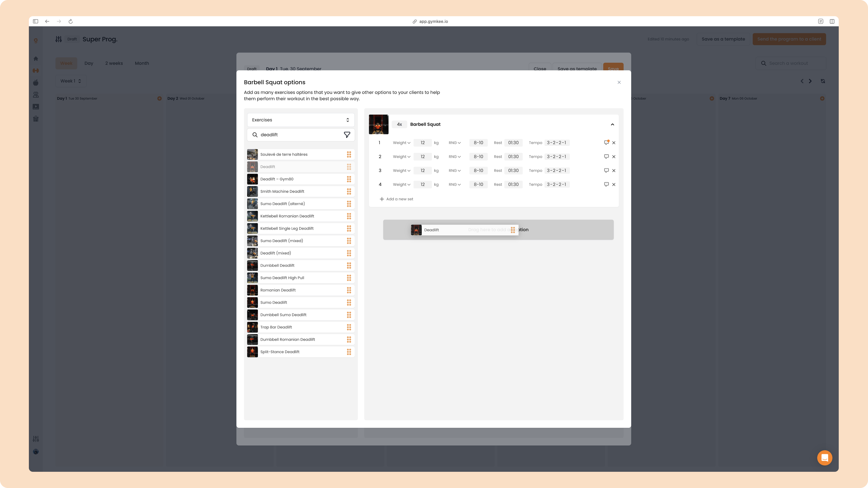Click the orange Save button in day panel
Viewport: 868px width, 488px height.
(613, 67)
